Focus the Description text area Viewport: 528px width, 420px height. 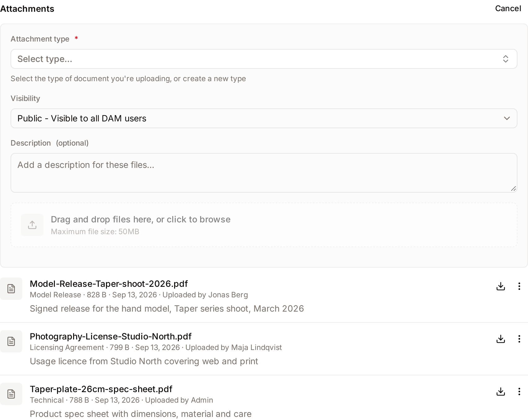264,173
